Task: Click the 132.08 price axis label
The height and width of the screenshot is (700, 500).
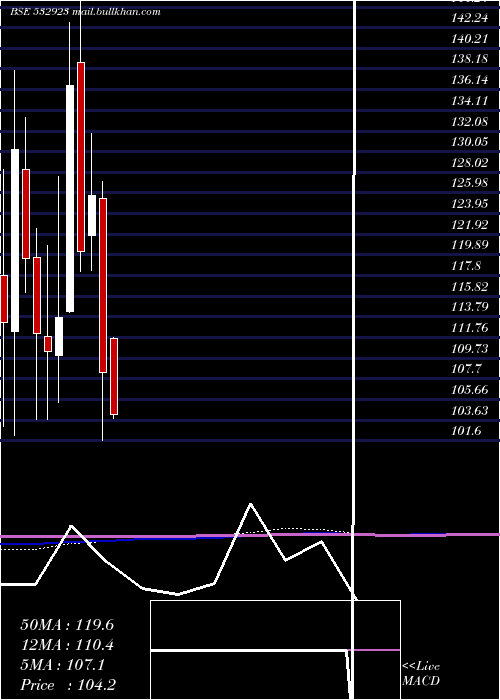Action: pyautogui.click(x=469, y=121)
